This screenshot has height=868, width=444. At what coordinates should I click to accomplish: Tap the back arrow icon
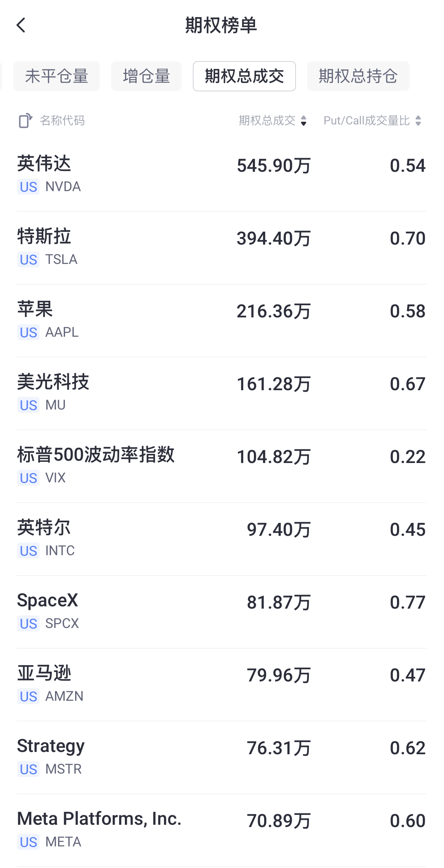pos(21,25)
